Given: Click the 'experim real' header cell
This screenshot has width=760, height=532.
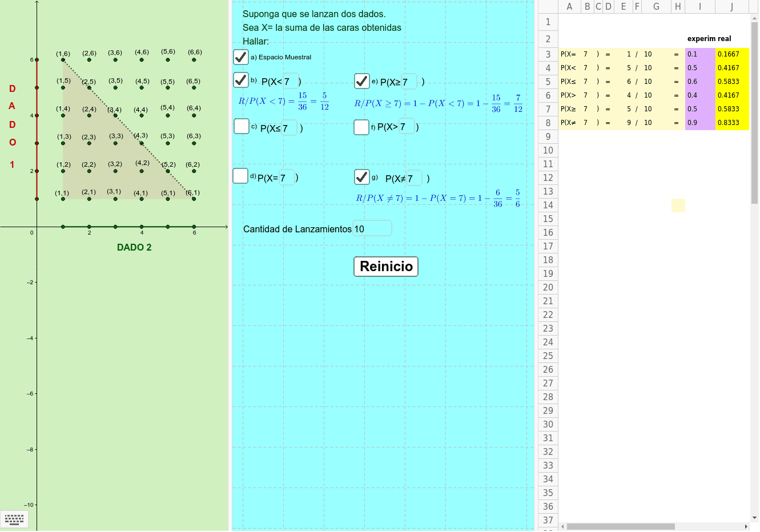Looking at the screenshot, I should (x=709, y=38).
